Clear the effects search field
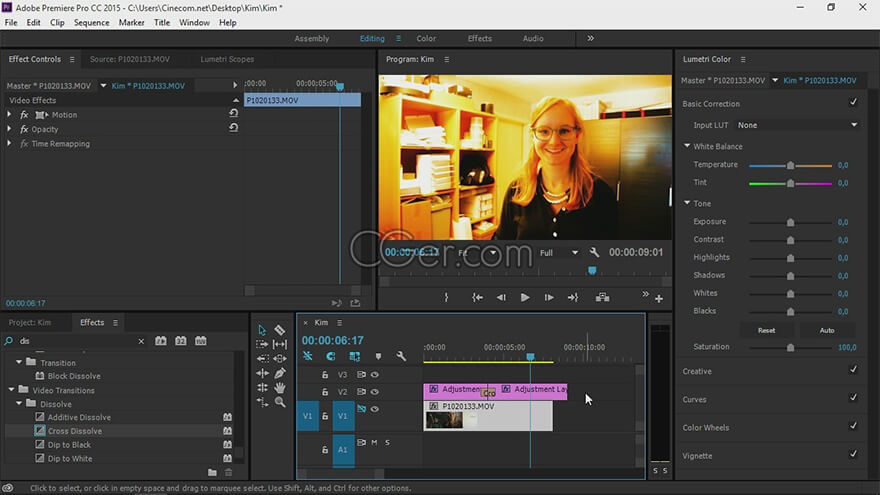Viewport: 880px width, 495px height. [x=141, y=341]
